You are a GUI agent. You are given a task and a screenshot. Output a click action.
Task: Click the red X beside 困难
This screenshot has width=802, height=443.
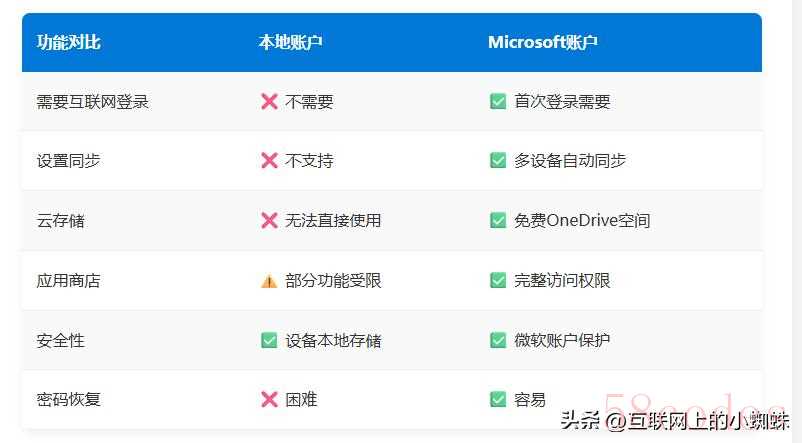coord(269,400)
